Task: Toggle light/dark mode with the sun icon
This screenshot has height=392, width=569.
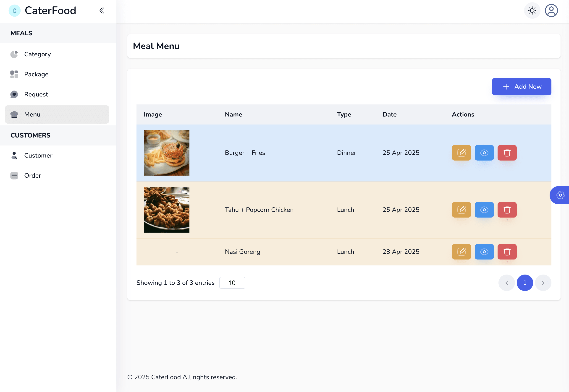Action: (532, 10)
